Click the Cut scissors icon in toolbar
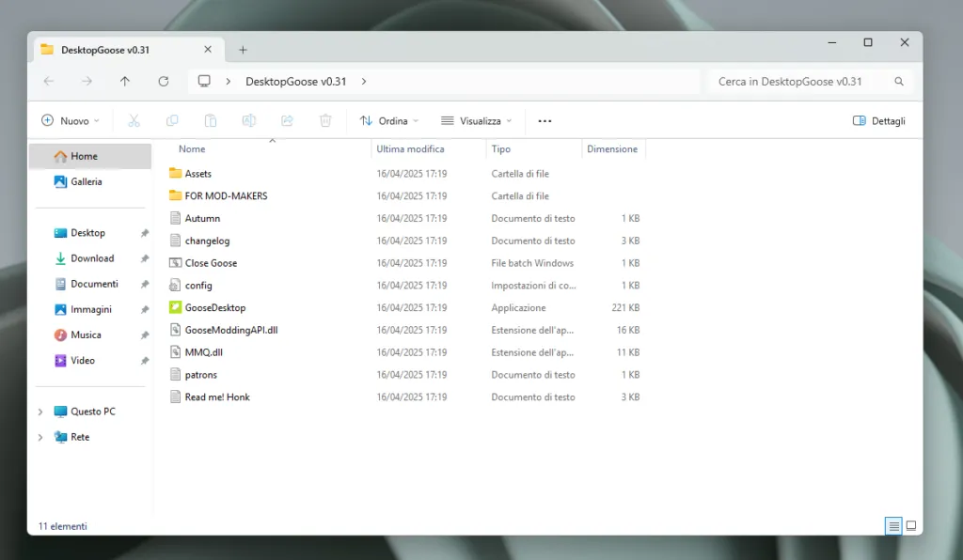The width and height of the screenshot is (963, 560). click(x=134, y=121)
